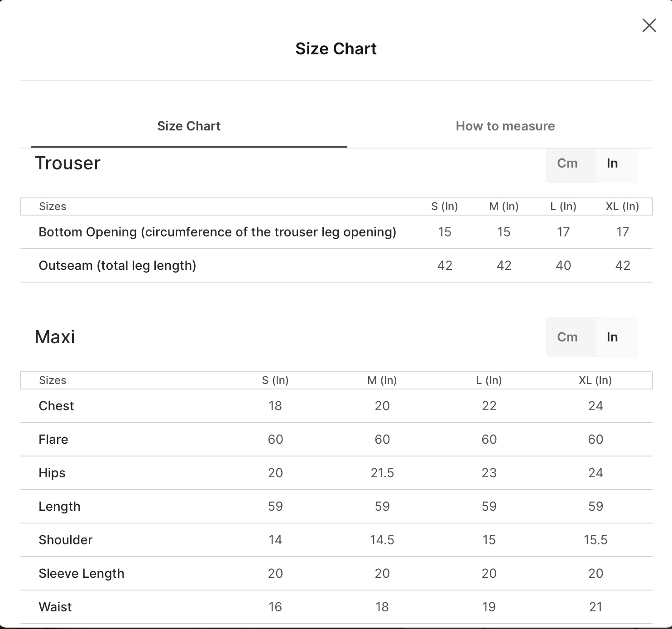
Task: Click the Maxi section heading
Action: coord(55,337)
